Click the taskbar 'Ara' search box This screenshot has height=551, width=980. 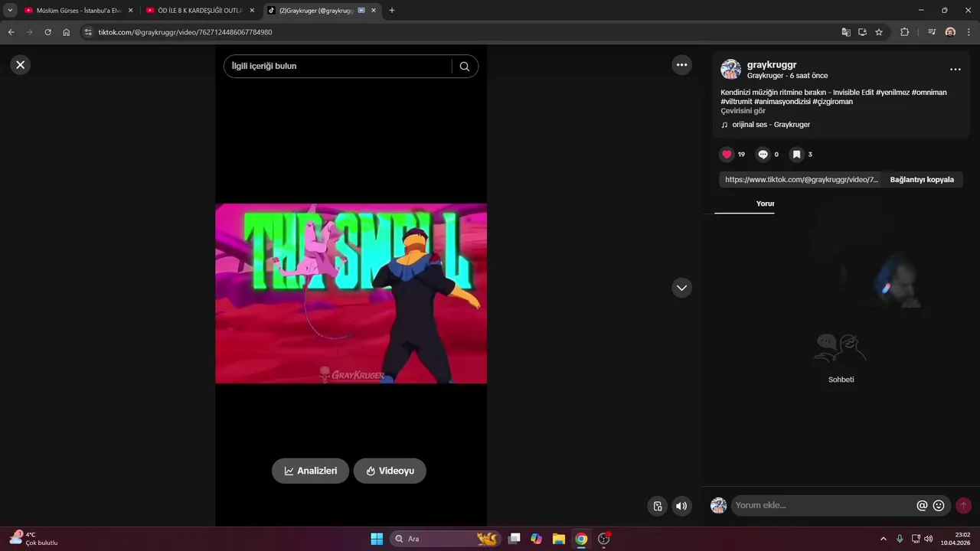tap(446, 539)
